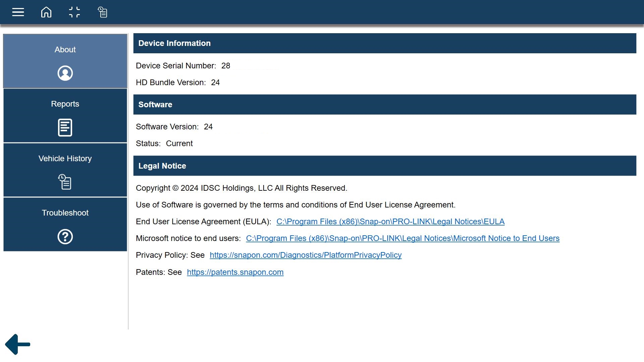The image size is (644, 362).
Task: Click the Software section header
Action: tap(155, 105)
